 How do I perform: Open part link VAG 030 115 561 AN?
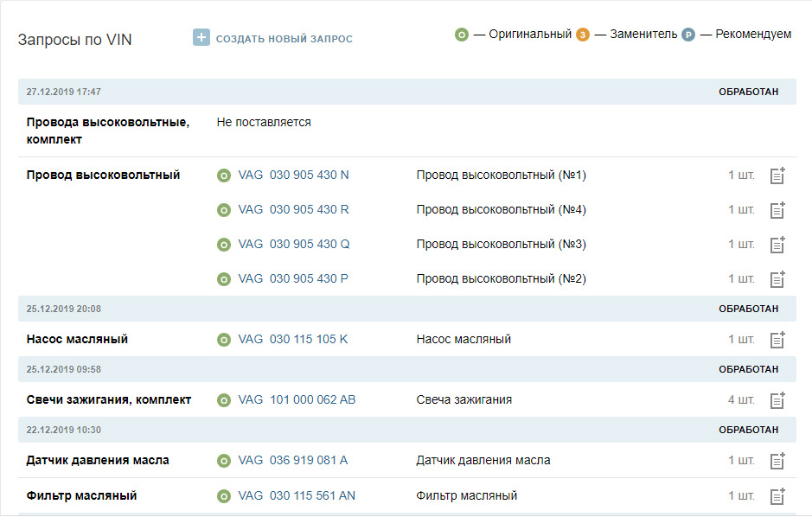tap(297, 495)
